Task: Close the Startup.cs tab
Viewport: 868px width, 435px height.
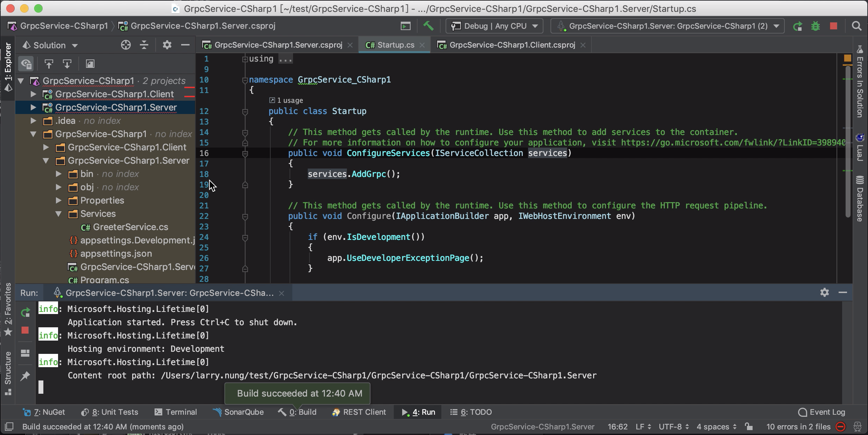Action: coord(422,45)
